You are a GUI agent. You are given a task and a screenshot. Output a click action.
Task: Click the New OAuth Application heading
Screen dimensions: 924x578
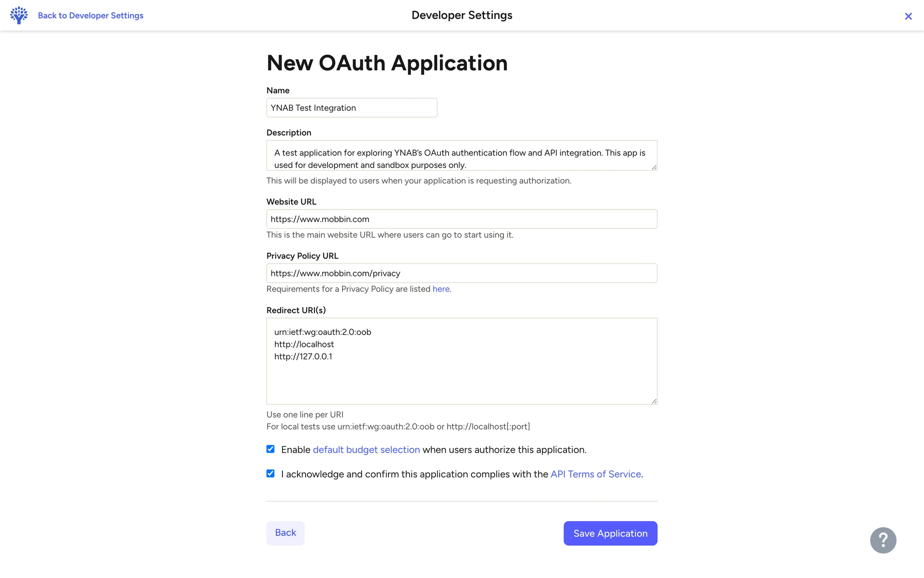[387, 63]
